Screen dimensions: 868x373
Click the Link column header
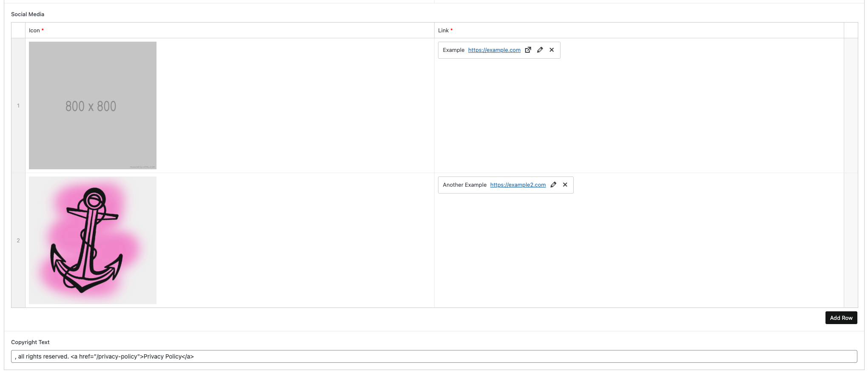click(443, 31)
